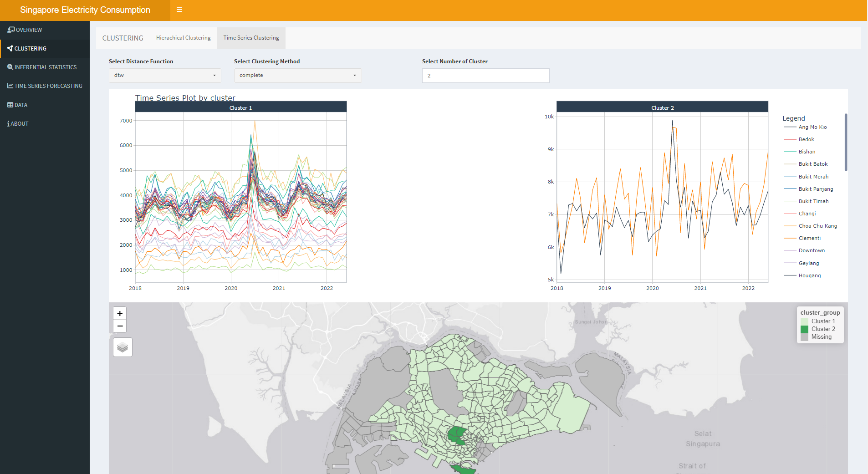The width and height of the screenshot is (868, 474).
Task: Click the Select Number of Cluster field
Action: tap(485, 76)
